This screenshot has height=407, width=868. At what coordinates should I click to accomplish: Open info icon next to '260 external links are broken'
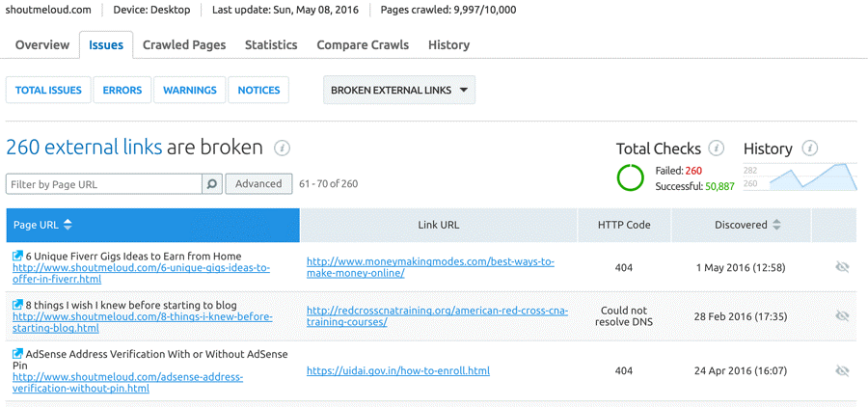click(x=283, y=148)
